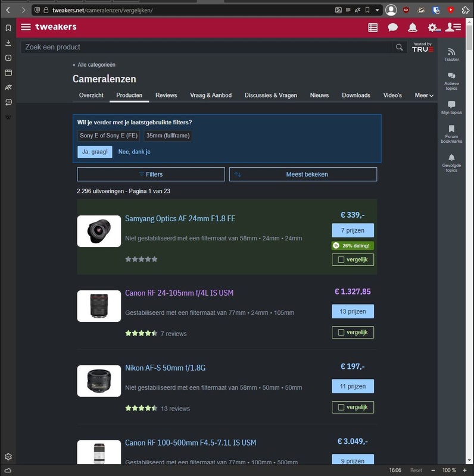Open the user profile menu icon
Image resolution: width=474 pixels, height=476 pixels.
(453, 27)
